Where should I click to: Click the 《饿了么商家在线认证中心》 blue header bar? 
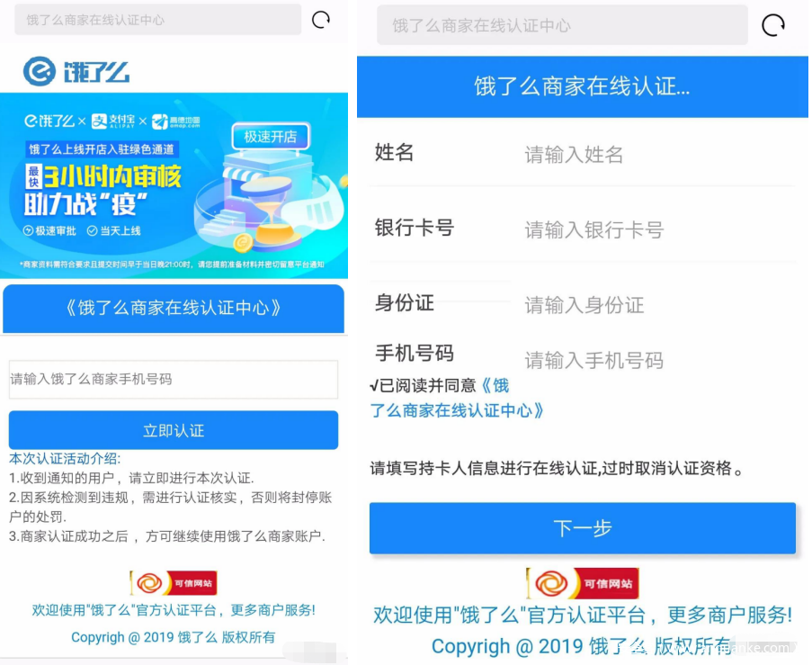174,309
